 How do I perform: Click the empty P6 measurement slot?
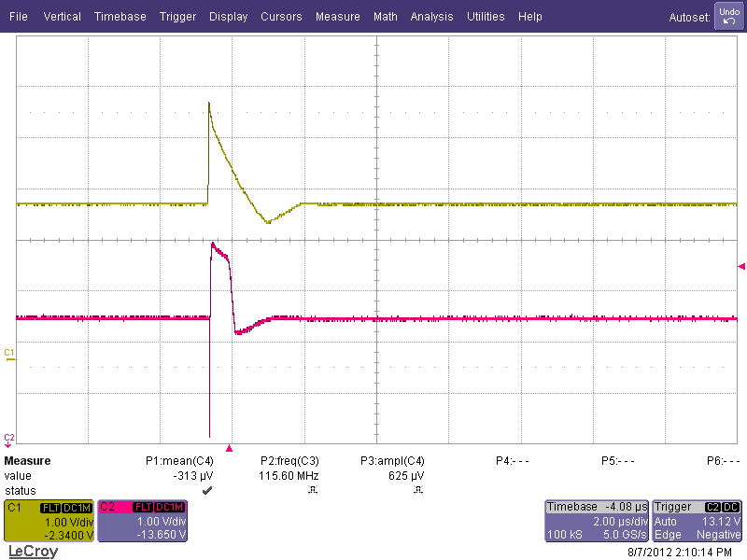click(x=724, y=461)
